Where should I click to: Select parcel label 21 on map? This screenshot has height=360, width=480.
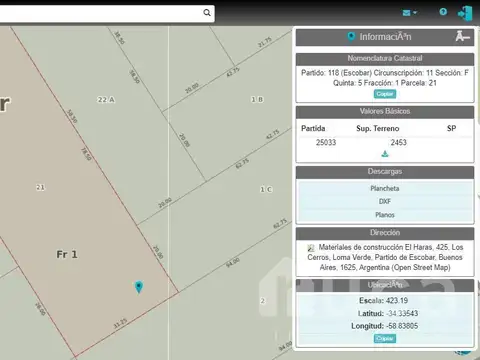pos(40,187)
